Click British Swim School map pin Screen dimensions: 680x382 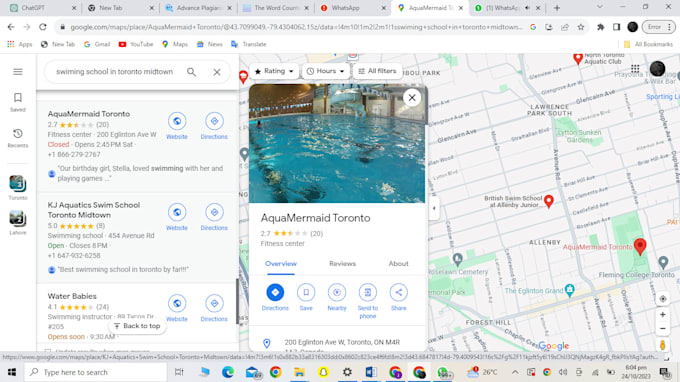click(x=549, y=201)
